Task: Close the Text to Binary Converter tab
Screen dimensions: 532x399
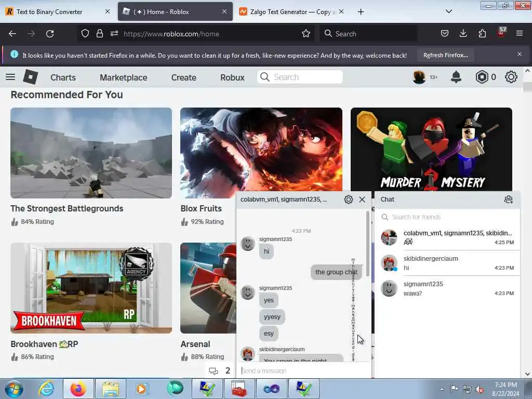Action: (x=107, y=11)
